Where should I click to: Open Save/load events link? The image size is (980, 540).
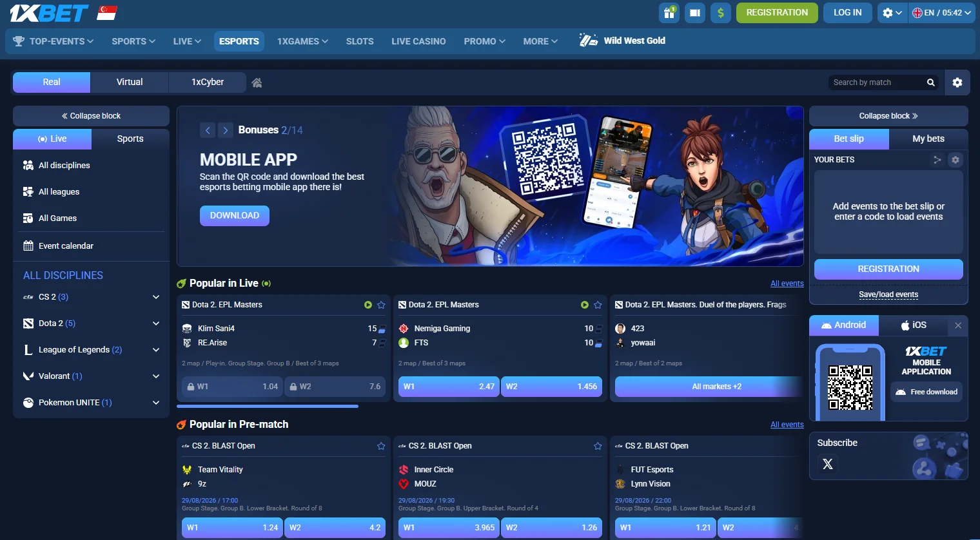(888, 295)
